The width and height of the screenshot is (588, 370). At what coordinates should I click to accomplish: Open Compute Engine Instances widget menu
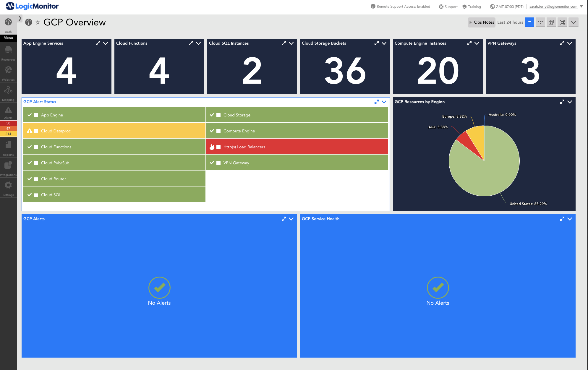coord(477,43)
